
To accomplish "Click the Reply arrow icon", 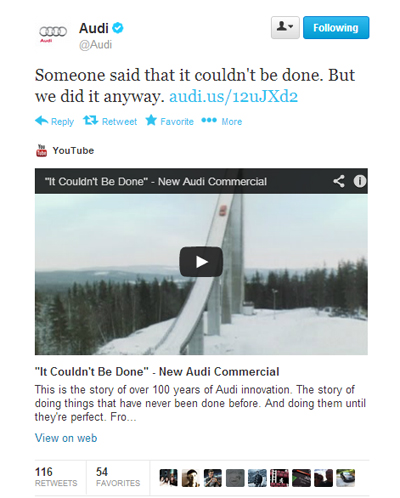I will click(x=42, y=121).
